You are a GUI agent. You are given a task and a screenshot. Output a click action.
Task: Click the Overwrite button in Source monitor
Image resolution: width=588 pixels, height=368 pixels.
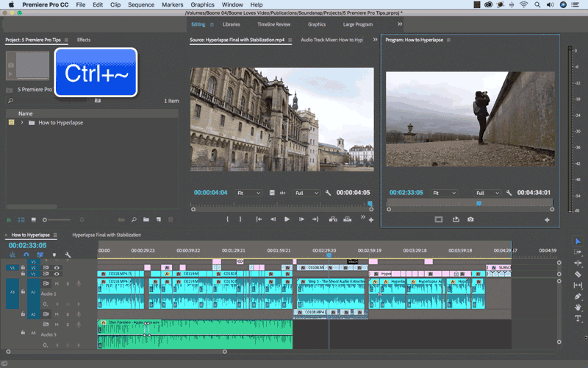(348, 219)
